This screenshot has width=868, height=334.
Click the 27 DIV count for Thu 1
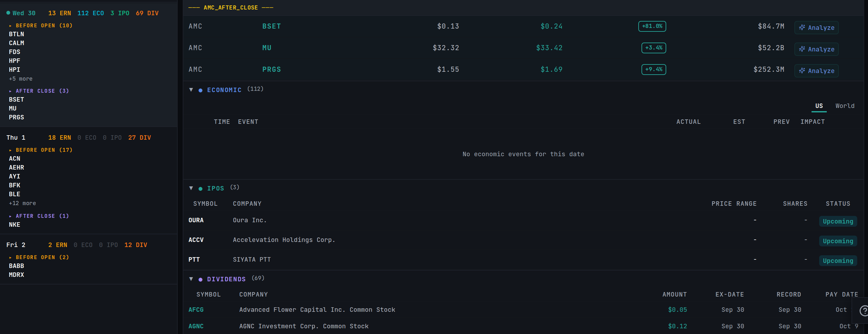[140, 138]
